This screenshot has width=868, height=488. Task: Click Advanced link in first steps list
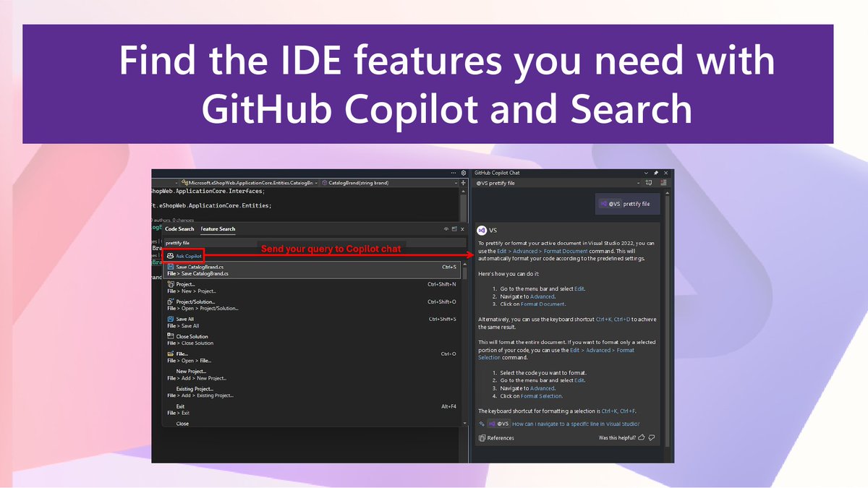pyautogui.click(x=542, y=296)
